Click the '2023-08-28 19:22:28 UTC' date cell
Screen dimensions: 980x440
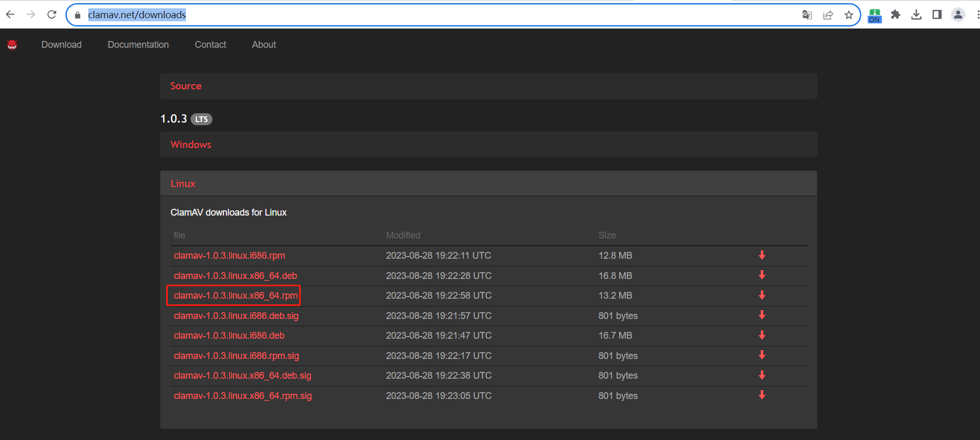438,276
